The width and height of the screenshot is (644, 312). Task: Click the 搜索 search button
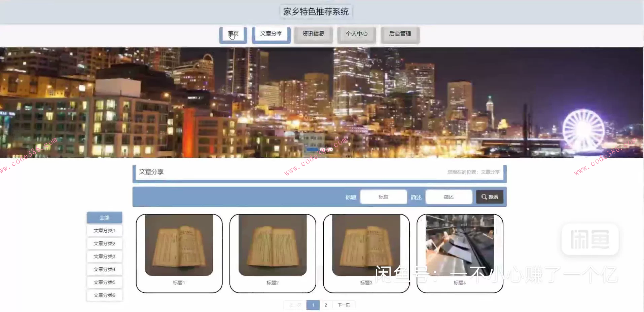click(490, 197)
